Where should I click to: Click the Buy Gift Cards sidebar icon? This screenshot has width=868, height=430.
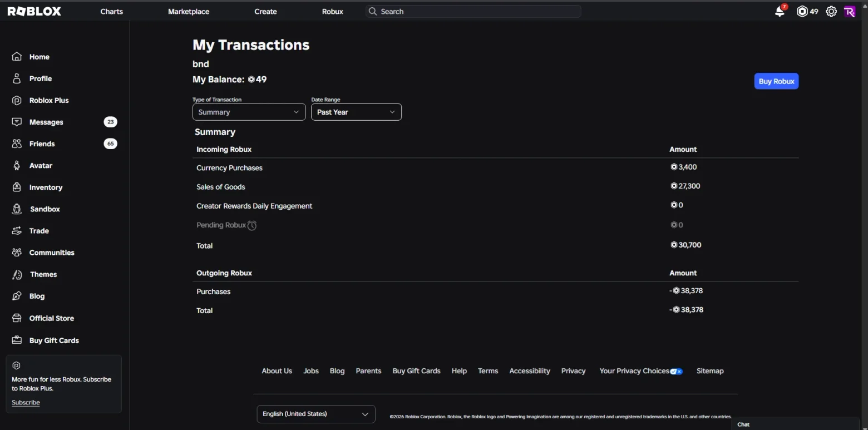pos(17,340)
